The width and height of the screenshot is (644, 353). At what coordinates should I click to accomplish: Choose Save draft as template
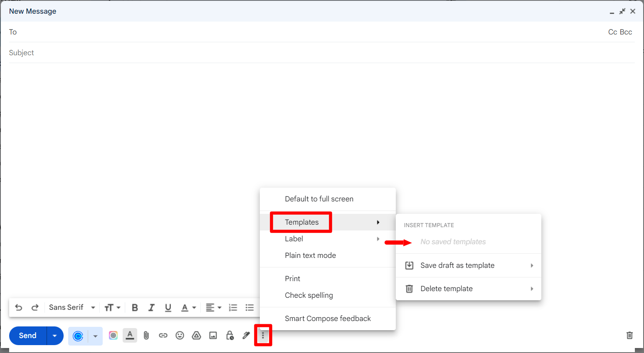pyautogui.click(x=469, y=265)
